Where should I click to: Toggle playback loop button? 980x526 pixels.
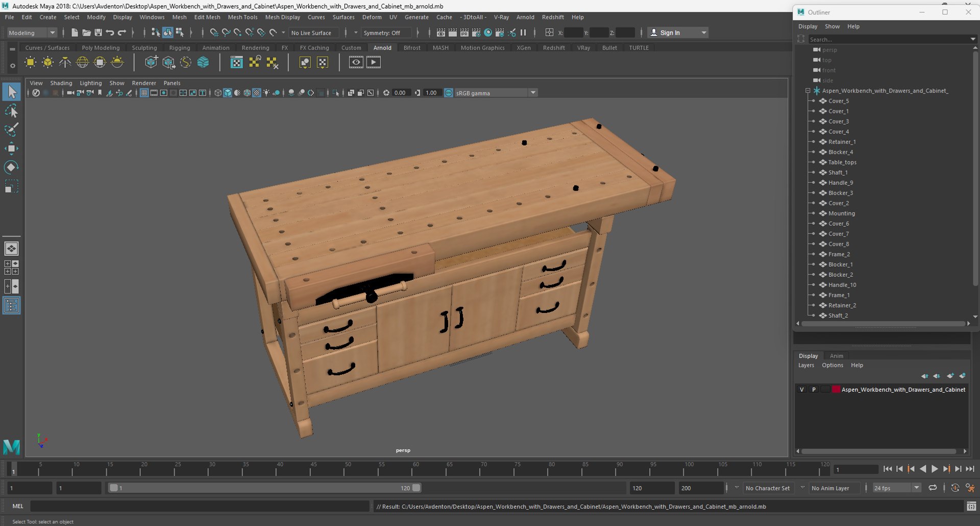933,488
